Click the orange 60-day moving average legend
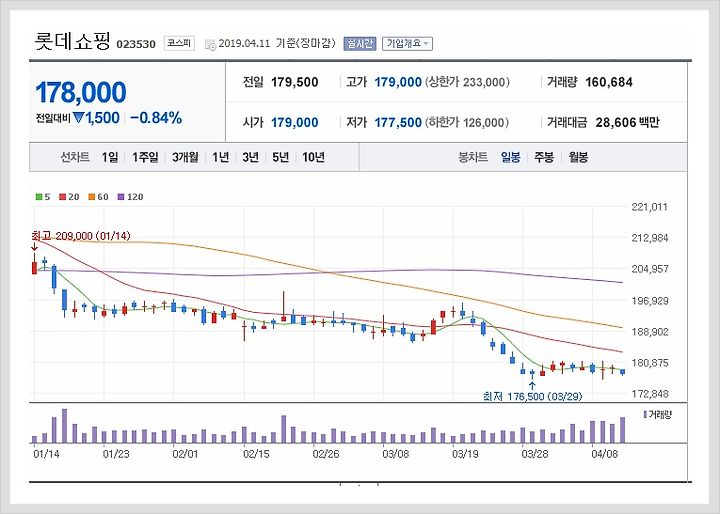Viewport: 720px width, 514px height. (98, 197)
